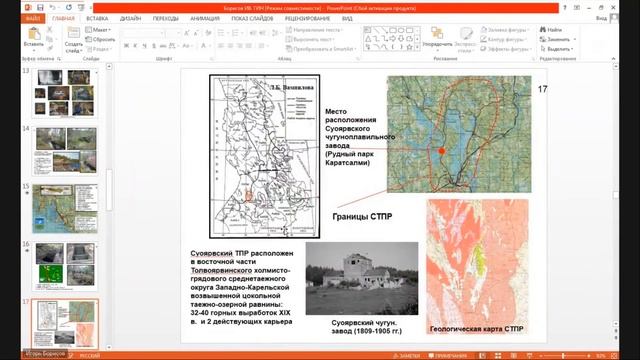Image resolution: width=640 pixels, height=360 pixels.
Task: Click the numbered list icon
Action: point(236,33)
